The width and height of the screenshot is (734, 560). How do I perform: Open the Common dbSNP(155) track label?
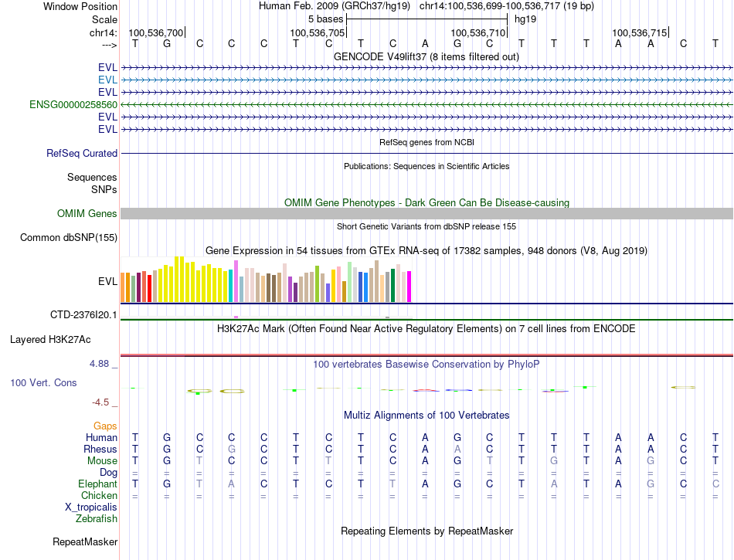click(x=68, y=238)
